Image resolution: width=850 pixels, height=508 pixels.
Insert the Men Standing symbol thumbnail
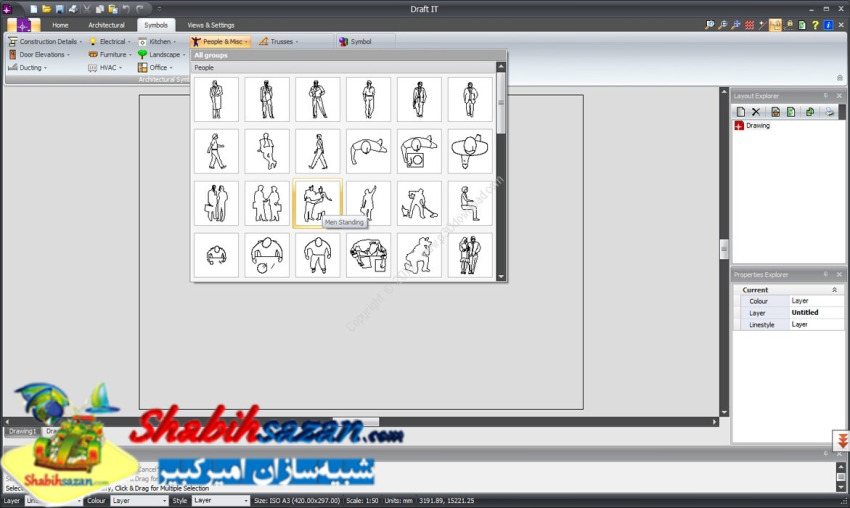point(318,203)
